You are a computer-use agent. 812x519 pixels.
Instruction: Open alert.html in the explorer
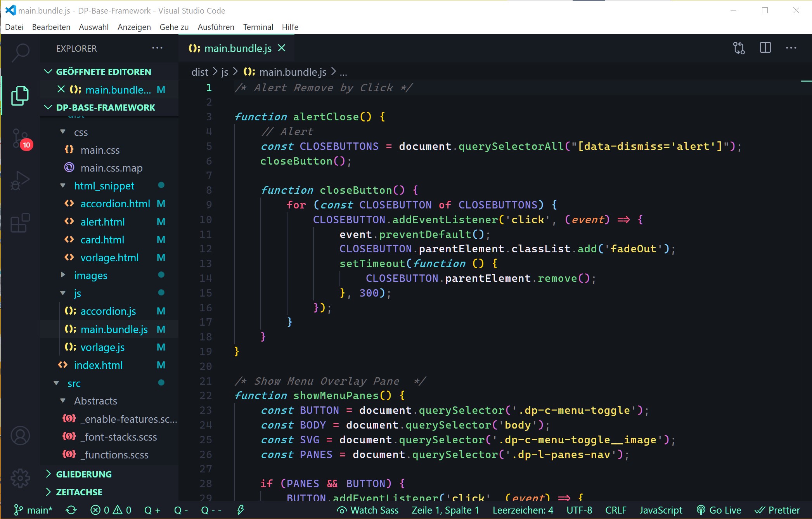[102, 222]
